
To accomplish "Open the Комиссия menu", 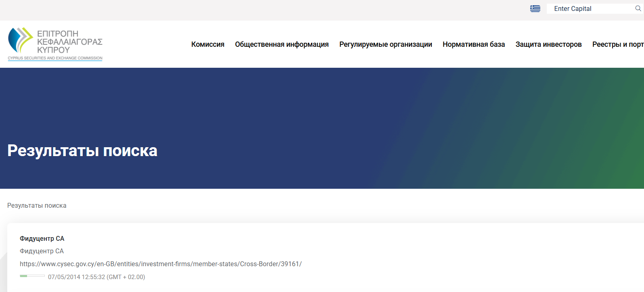I will (207, 44).
